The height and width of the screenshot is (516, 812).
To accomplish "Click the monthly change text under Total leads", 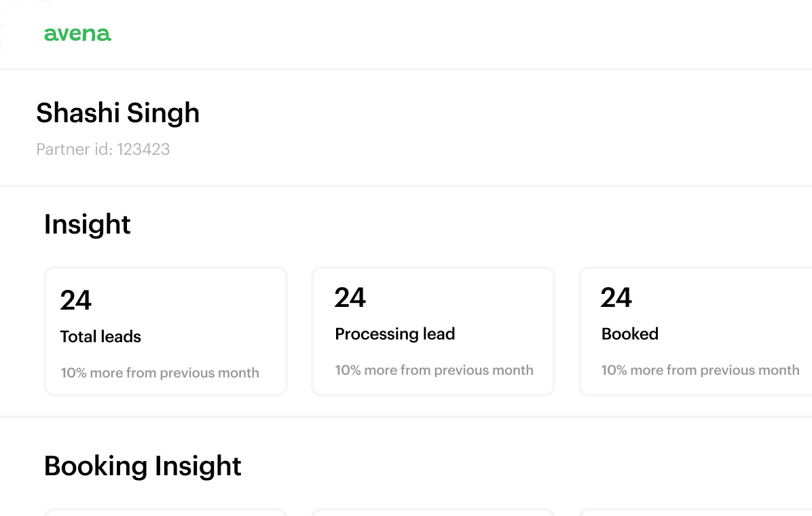I will click(x=160, y=373).
